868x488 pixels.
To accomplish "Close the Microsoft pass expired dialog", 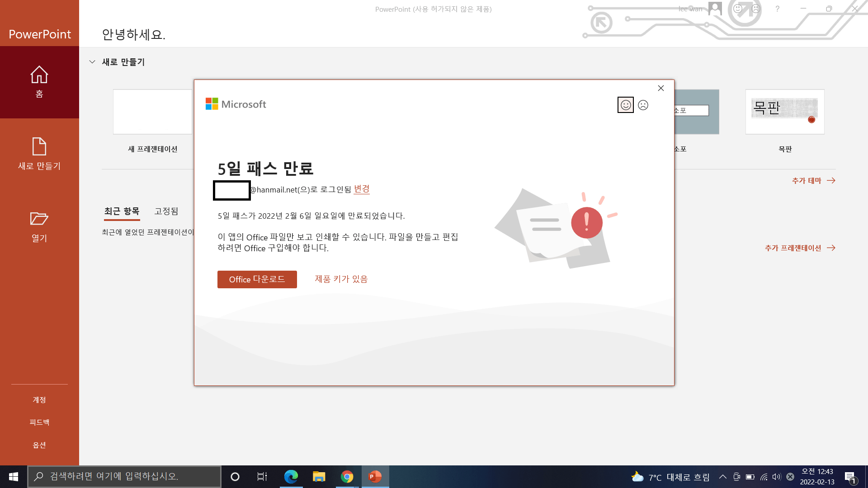I will (661, 88).
